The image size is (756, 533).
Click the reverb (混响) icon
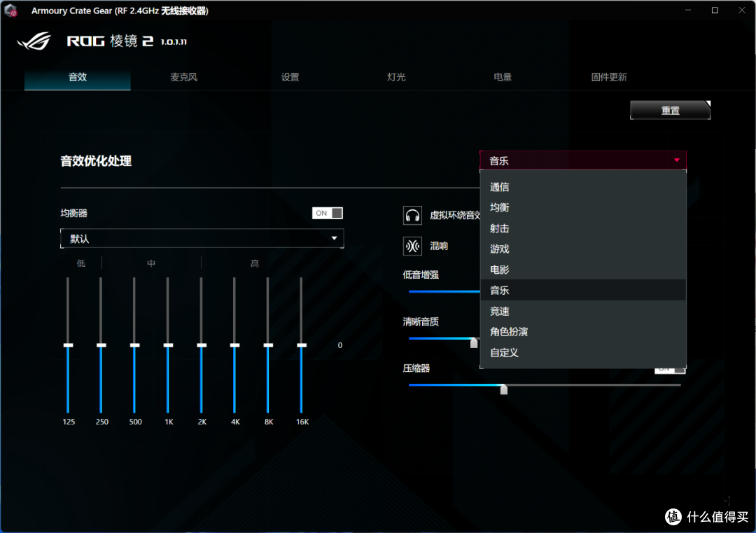click(x=412, y=246)
